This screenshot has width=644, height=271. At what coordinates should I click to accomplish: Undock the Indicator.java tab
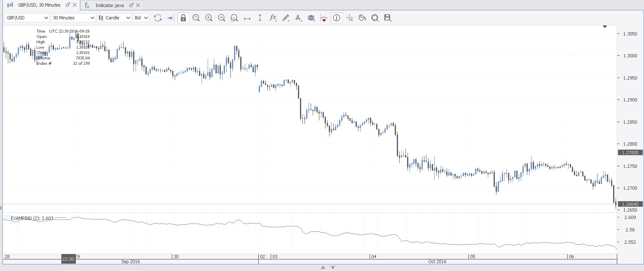point(131,5)
